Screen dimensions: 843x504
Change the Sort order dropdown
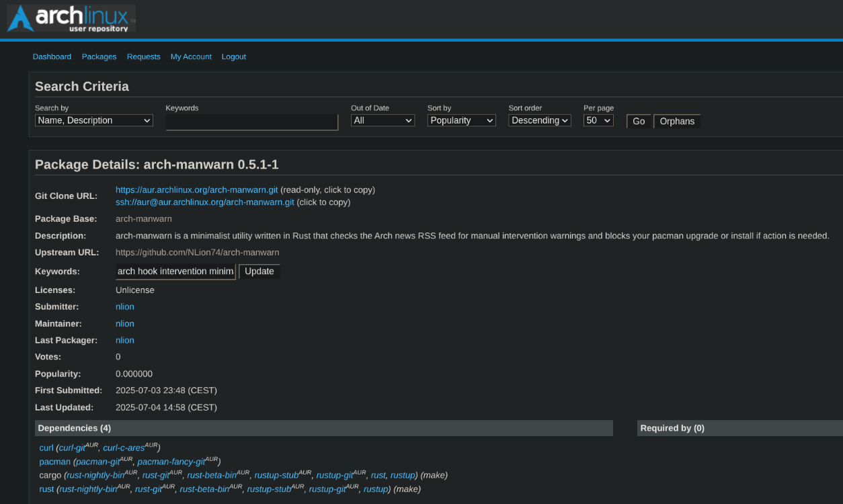coord(540,120)
